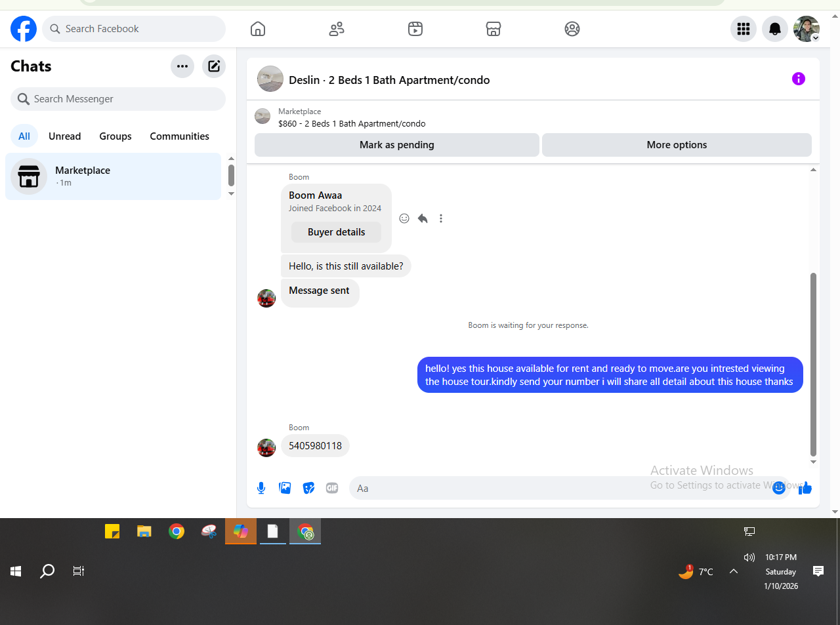Image resolution: width=840 pixels, height=625 pixels.
Task: Send a thumbs up like
Action: [x=805, y=488]
